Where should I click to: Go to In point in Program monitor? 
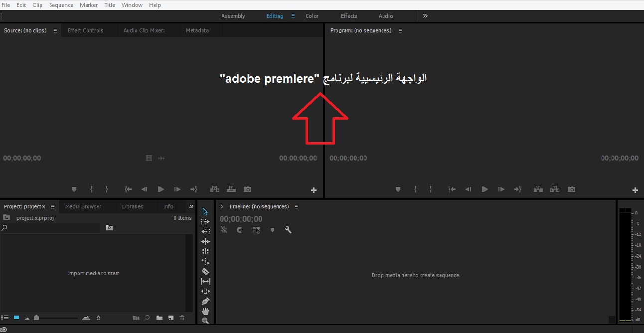point(452,189)
